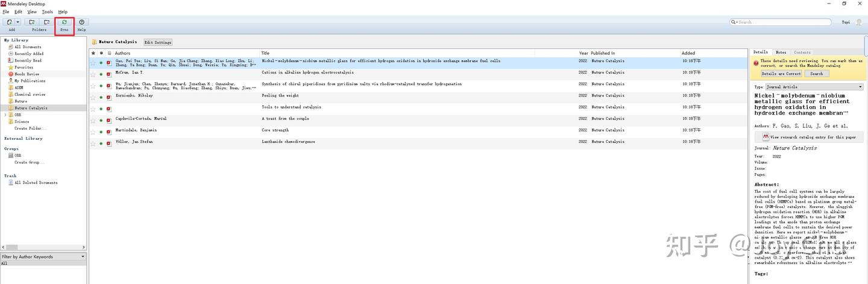Open the Needs Review list
Screen dimensions: 868x284
[x=27, y=74]
